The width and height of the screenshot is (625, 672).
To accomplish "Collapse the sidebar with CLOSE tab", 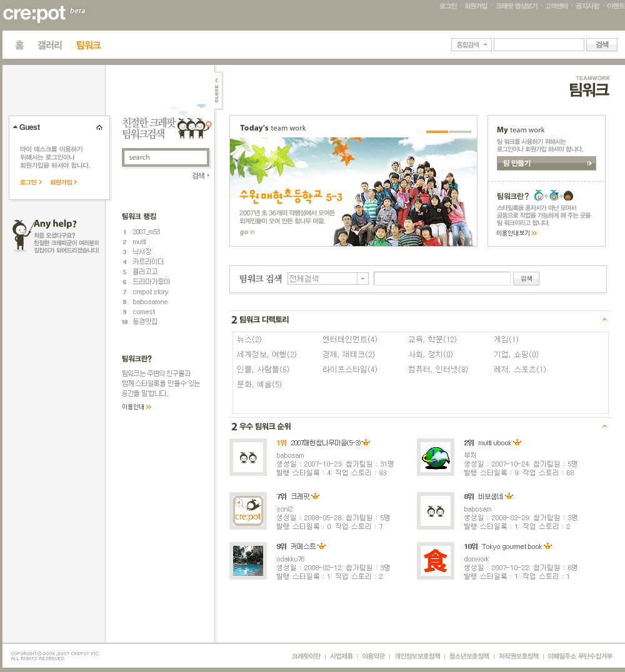I will click(x=217, y=91).
